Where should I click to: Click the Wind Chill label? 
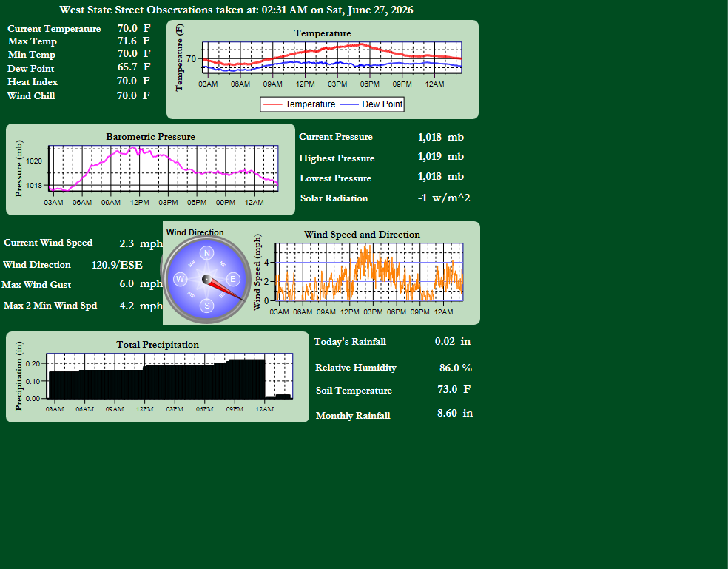click(x=31, y=95)
